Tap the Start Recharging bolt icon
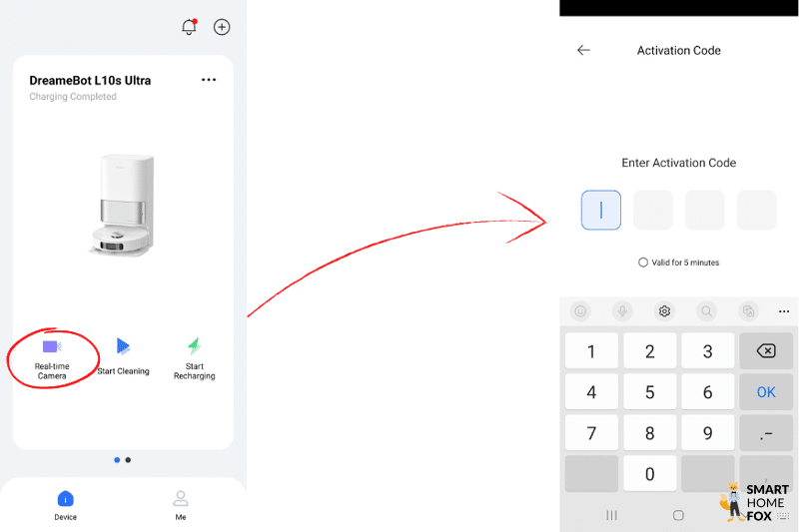Screen dimensions: 799x532 [194, 346]
